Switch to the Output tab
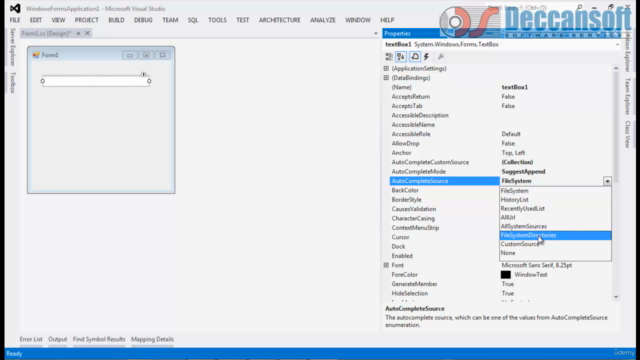The image size is (640, 360). 58,339
